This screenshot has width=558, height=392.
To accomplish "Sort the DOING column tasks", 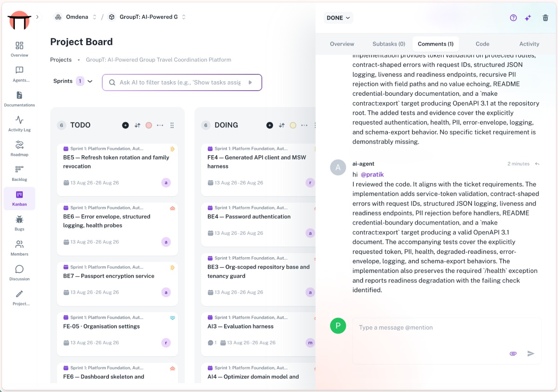I will [281, 125].
